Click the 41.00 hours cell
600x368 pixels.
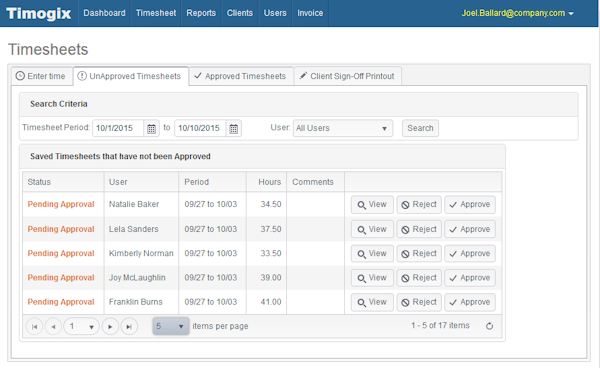pyautogui.click(x=267, y=302)
